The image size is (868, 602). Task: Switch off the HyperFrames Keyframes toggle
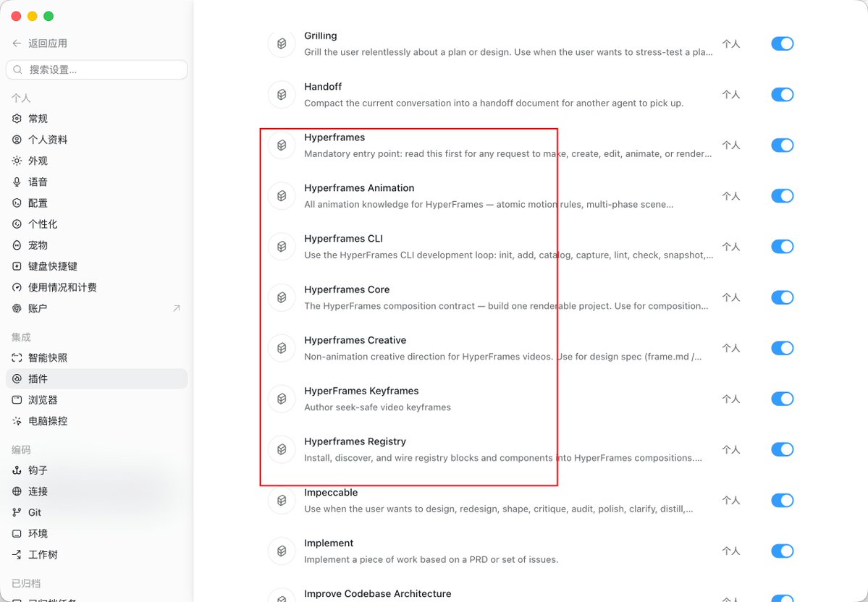pyautogui.click(x=782, y=399)
